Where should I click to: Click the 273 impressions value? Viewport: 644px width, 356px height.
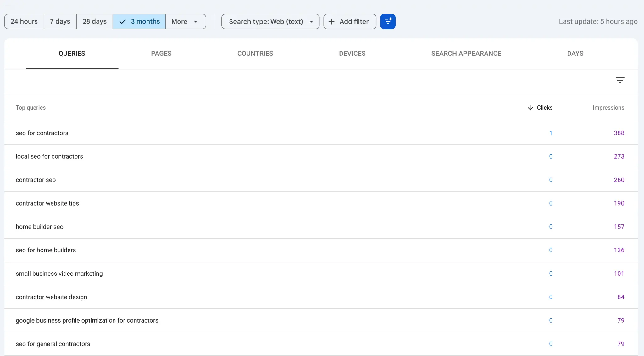(x=619, y=156)
